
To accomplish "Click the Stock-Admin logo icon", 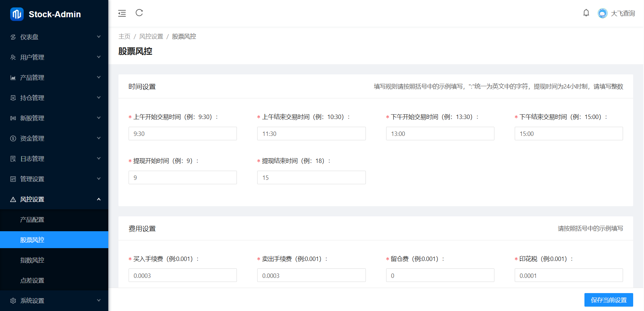I will (17, 14).
